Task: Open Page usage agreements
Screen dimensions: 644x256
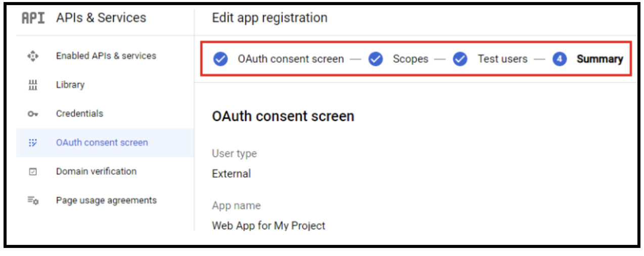Action: [x=106, y=200]
